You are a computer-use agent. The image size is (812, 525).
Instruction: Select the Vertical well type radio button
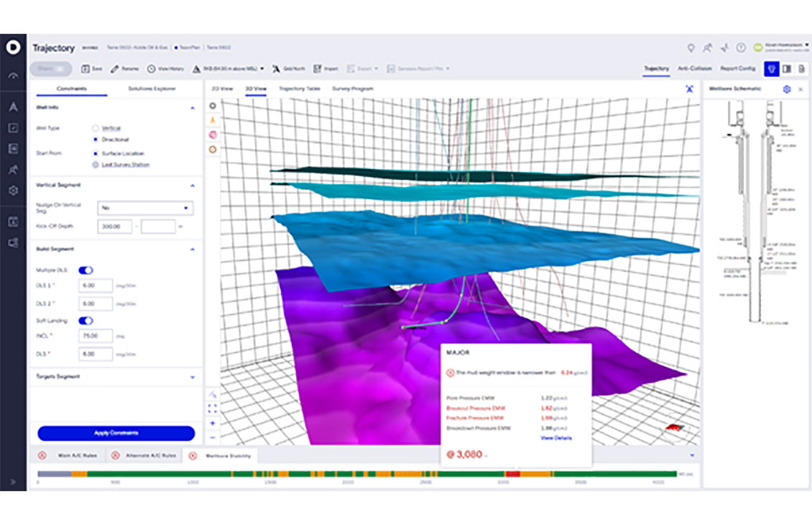pos(95,128)
